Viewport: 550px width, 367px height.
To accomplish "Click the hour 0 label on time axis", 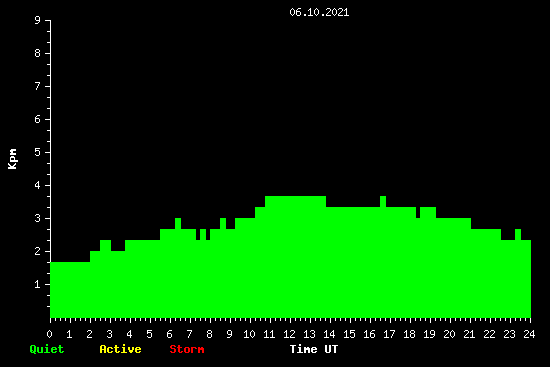I will point(49,334).
